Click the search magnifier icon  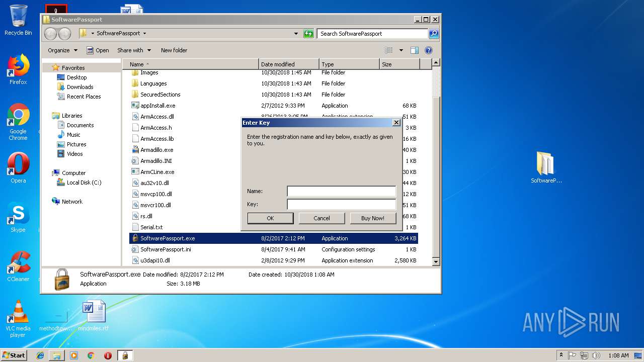click(433, 34)
